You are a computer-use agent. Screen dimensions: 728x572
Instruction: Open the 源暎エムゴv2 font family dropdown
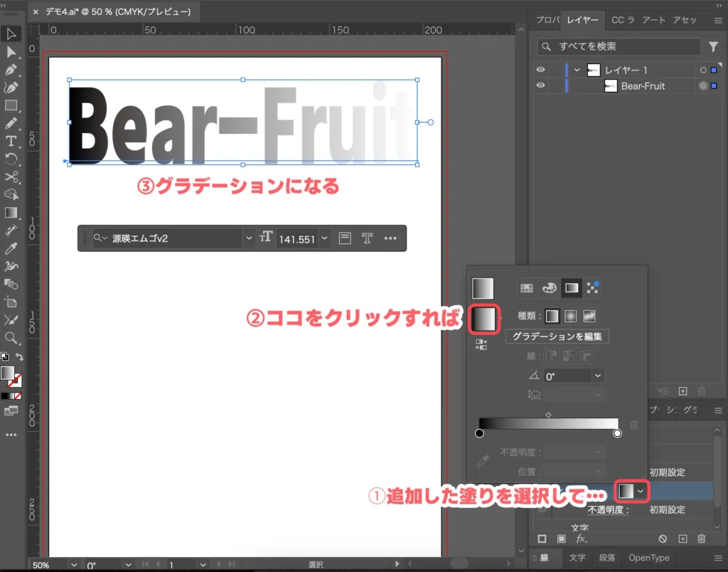(x=249, y=238)
